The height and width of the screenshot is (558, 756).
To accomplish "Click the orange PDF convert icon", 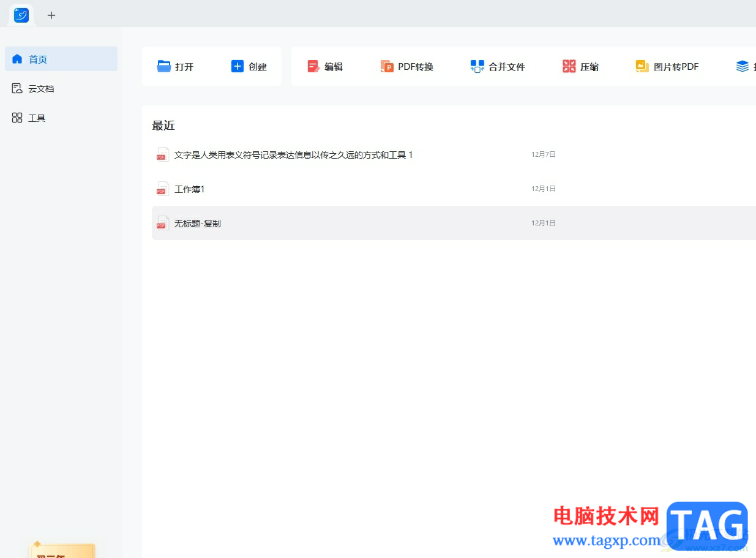I will click(387, 66).
